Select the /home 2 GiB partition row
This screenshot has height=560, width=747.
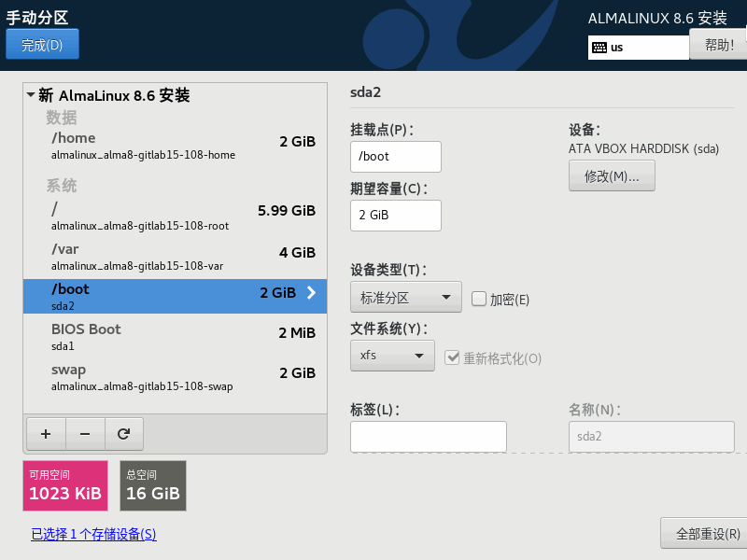175,146
